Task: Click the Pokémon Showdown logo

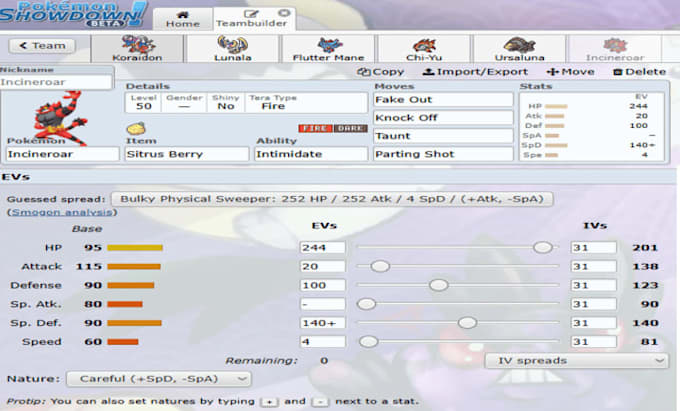Action: (x=73, y=14)
